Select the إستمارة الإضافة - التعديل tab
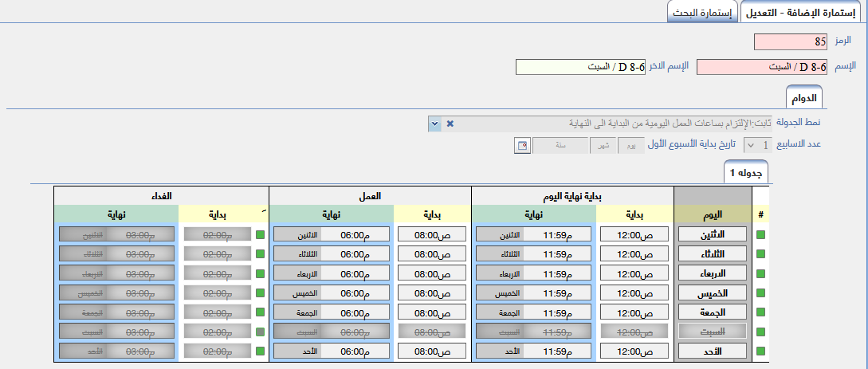The width and height of the screenshot is (868, 369). pyautogui.click(x=803, y=12)
